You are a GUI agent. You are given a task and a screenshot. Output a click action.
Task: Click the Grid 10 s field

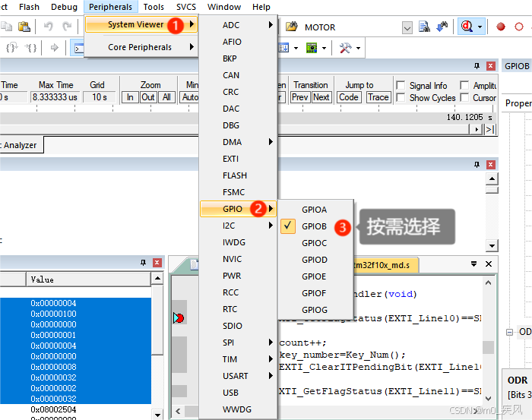coord(100,97)
